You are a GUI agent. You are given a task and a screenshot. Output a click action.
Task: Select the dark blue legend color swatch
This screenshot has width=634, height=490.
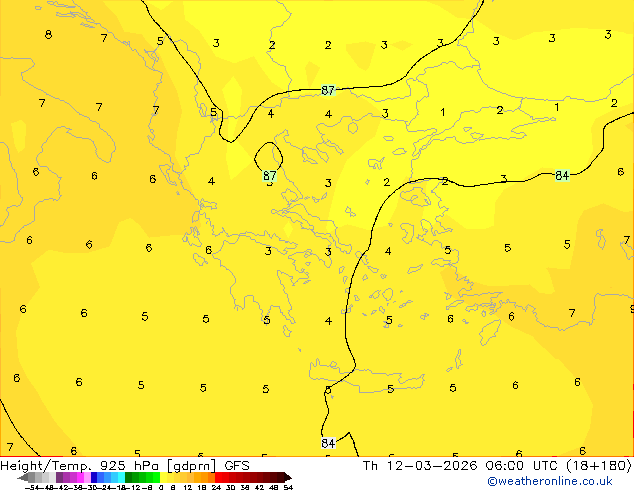pos(94,477)
